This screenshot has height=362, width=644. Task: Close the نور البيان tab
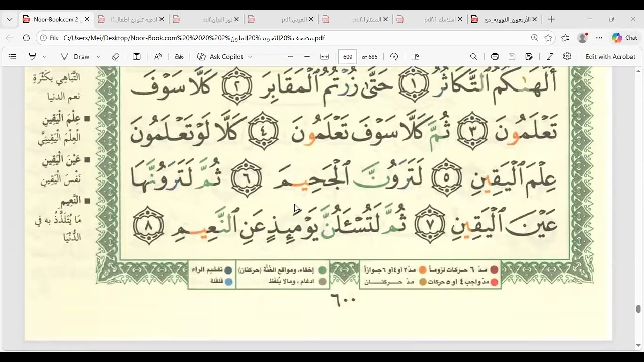click(236, 19)
